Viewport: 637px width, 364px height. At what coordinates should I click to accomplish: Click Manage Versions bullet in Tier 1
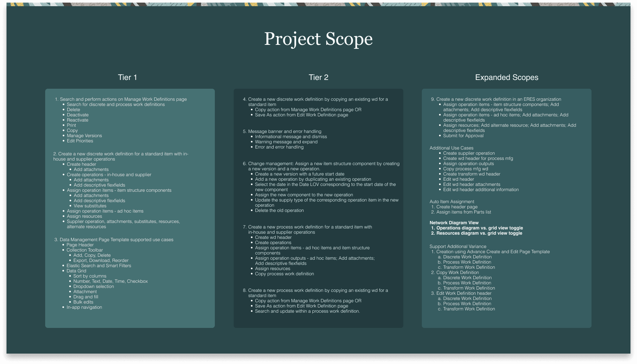[84, 136]
